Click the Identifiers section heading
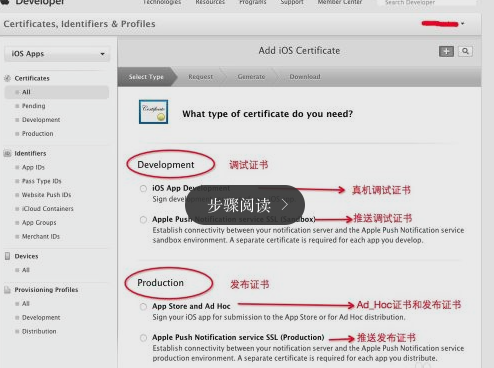The image size is (494, 368). 30,153
